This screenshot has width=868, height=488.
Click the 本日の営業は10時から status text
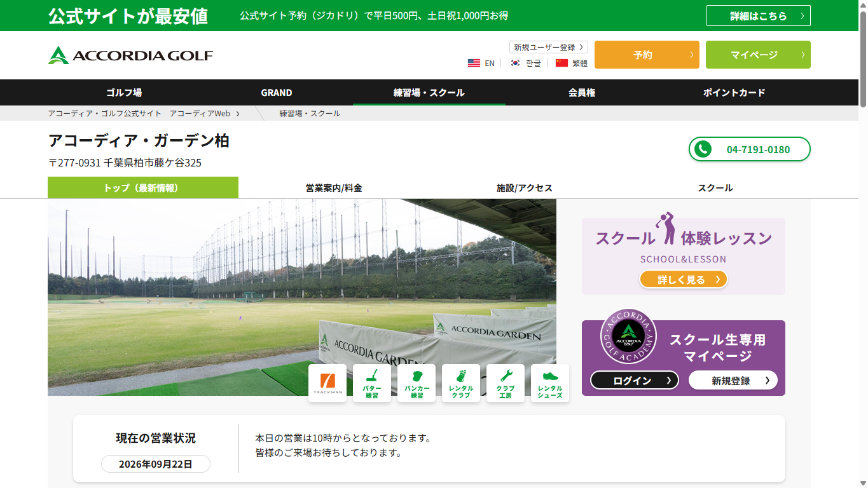point(343,438)
